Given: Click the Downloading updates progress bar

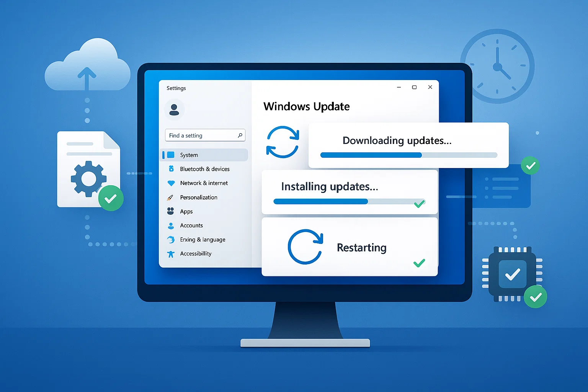Looking at the screenshot, I should tap(409, 155).
